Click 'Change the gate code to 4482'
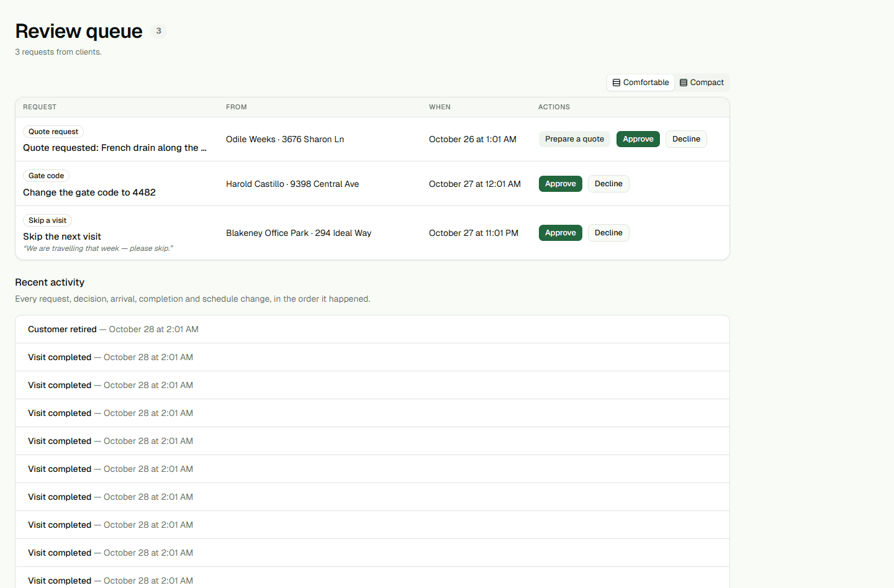The width and height of the screenshot is (894, 588). pyautogui.click(x=89, y=192)
